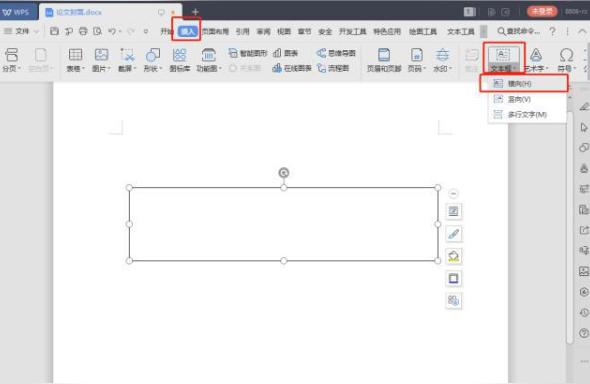Click the shape fill icon beside text box
This screenshot has height=384, width=590.
coord(453,257)
